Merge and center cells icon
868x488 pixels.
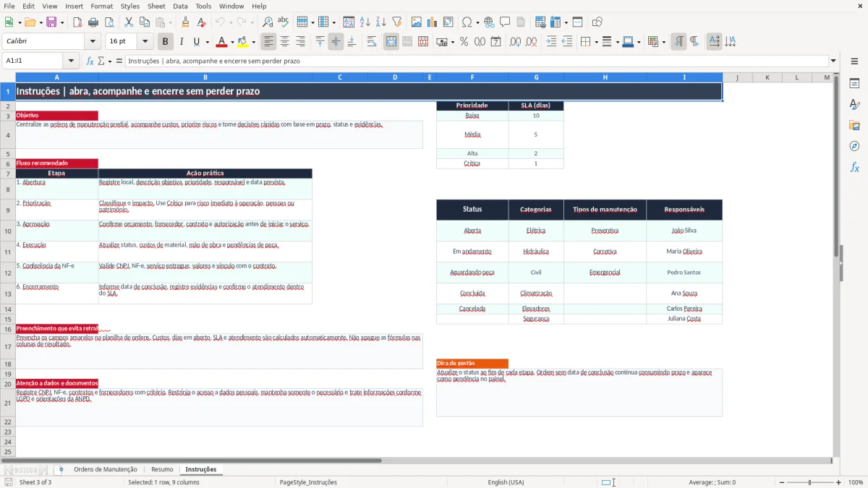391,42
